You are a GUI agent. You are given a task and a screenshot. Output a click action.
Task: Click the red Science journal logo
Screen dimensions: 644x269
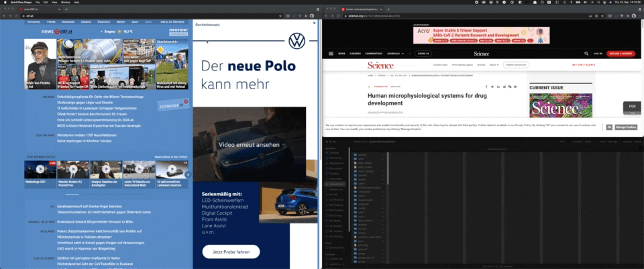click(x=380, y=65)
